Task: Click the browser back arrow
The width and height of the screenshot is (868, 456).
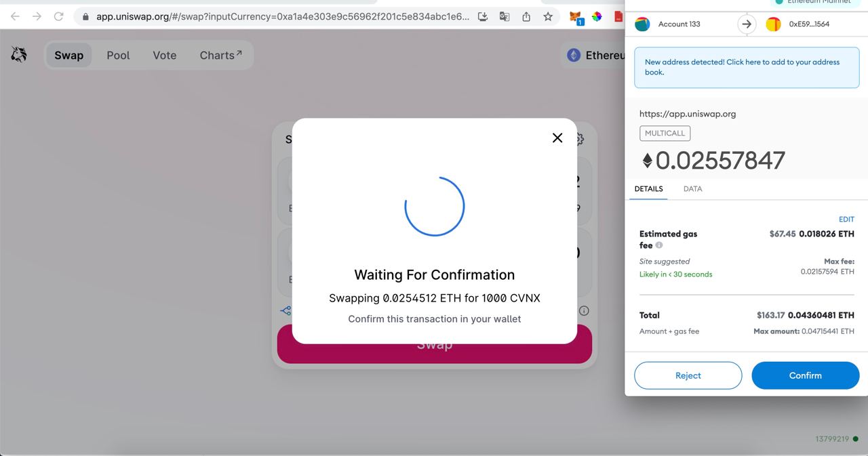Action: (15, 16)
